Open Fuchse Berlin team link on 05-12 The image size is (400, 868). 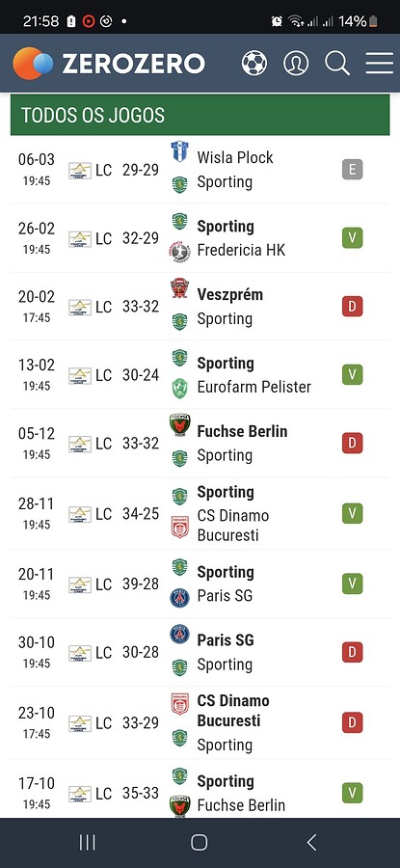pyautogui.click(x=242, y=431)
